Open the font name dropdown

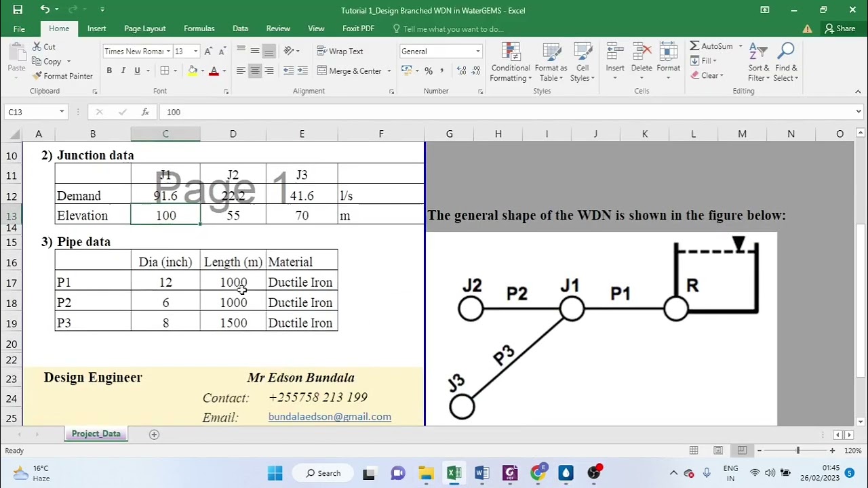click(168, 52)
